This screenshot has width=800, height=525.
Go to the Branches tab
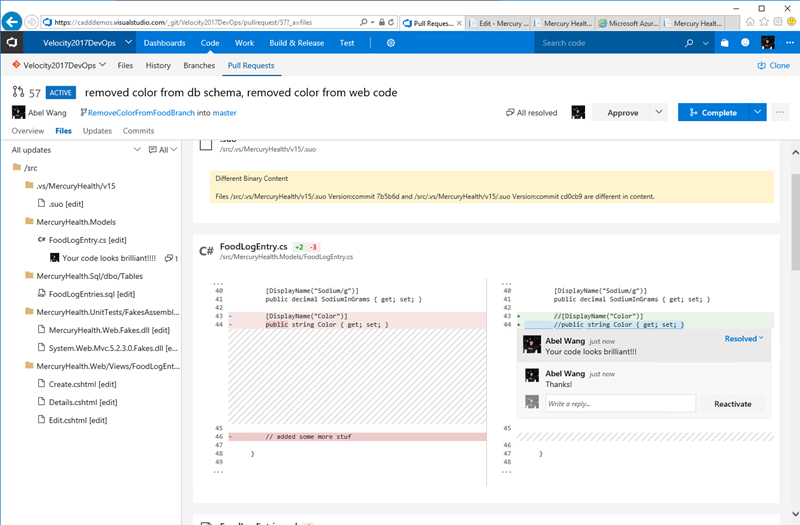tap(199, 65)
